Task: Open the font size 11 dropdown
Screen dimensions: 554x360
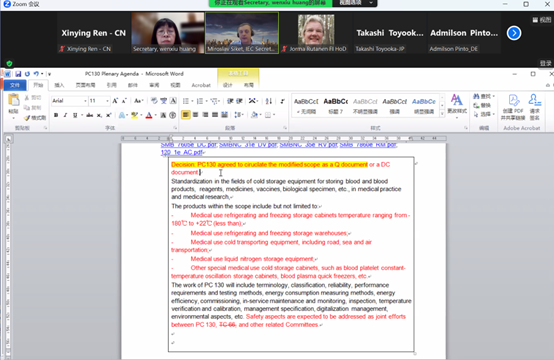Action: pyautogui.click(x=99, y=101)
